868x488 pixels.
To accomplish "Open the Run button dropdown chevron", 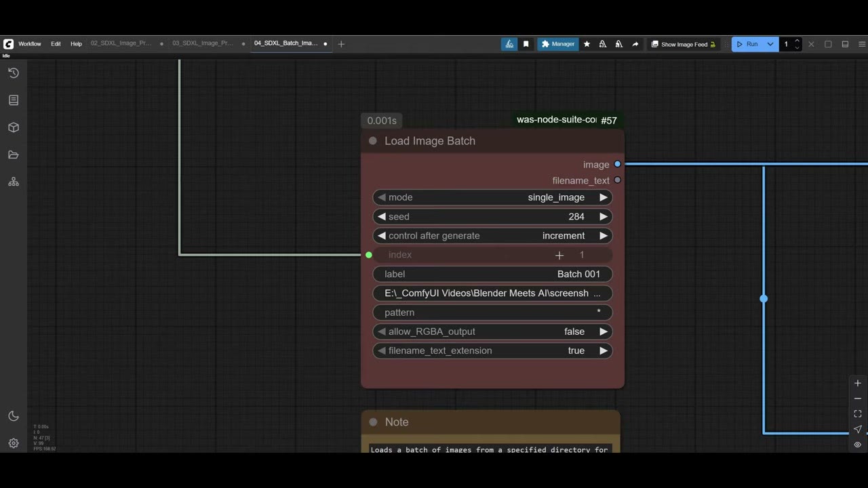I will click(770, 44).
